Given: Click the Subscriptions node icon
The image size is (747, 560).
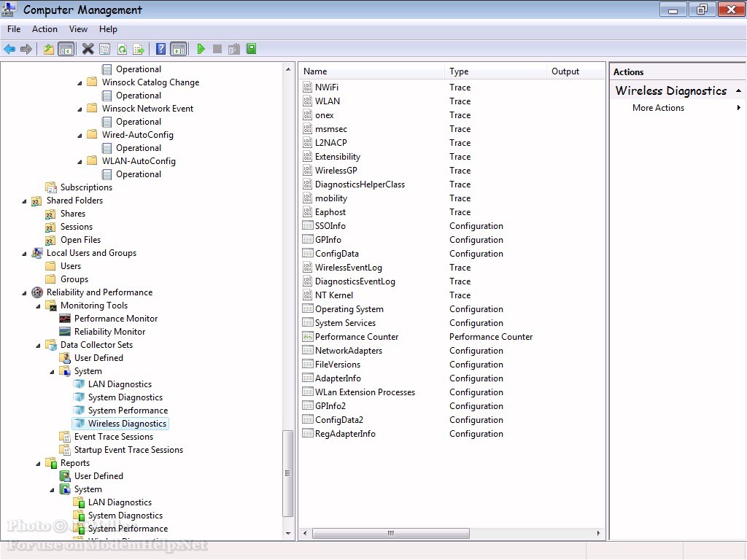Looking at the screenshot, I should [51, 187].
